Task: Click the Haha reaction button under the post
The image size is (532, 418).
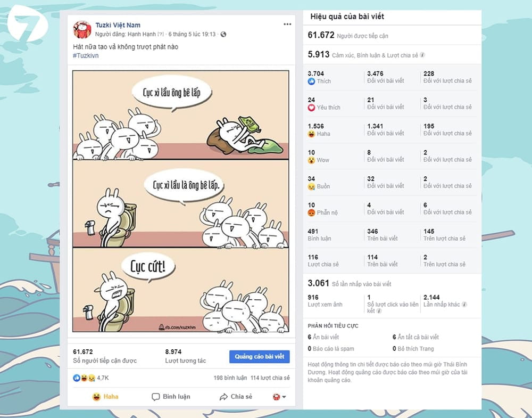Action: coord(105,397)
